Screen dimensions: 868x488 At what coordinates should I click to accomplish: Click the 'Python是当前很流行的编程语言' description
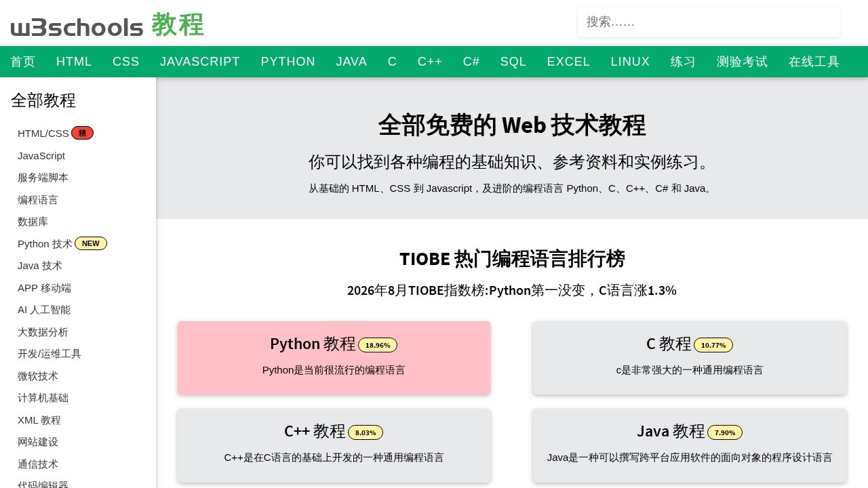point(334,370)
